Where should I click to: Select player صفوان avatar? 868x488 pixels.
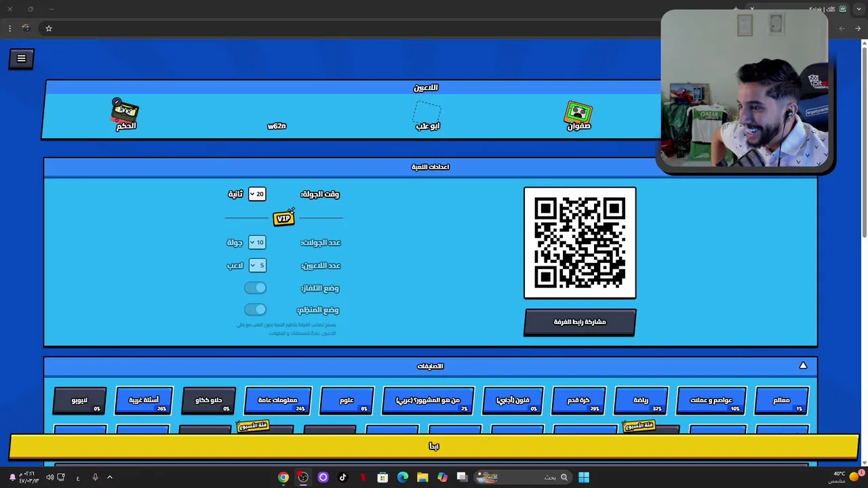pos(578,112)
